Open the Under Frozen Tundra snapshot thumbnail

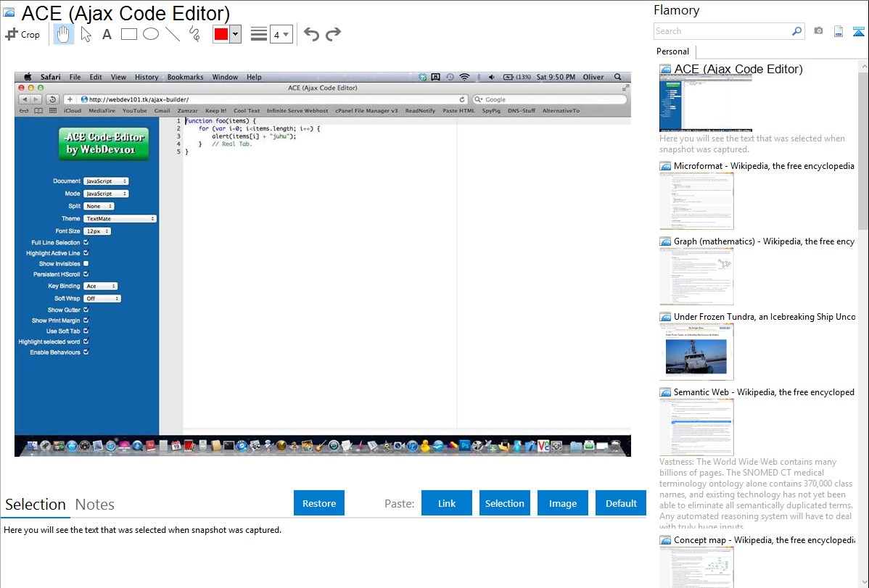pos(696,352)
